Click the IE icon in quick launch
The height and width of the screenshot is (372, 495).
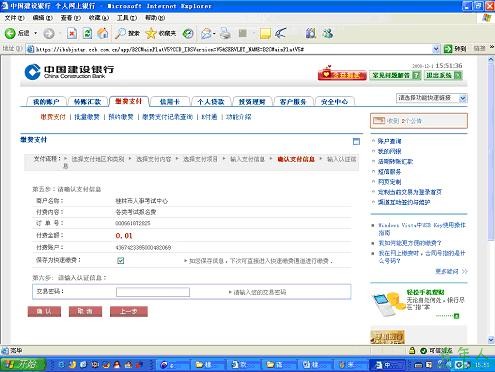[61, 365]
